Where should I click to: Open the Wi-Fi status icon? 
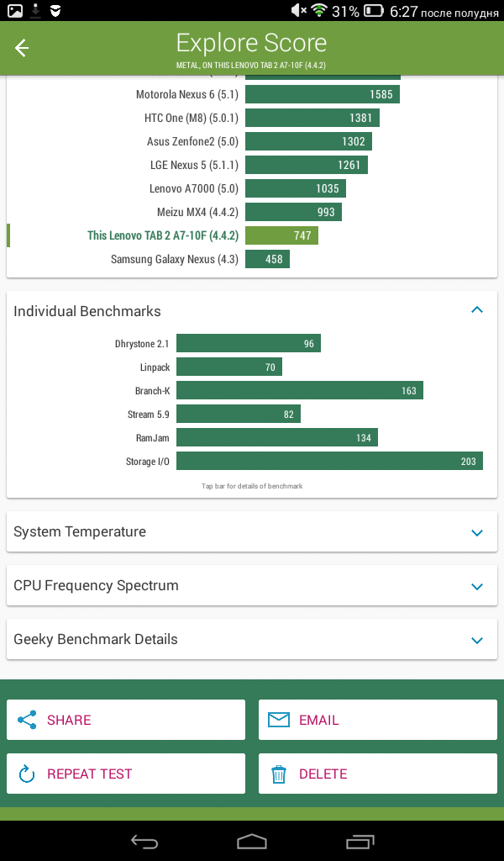point(318,10)
